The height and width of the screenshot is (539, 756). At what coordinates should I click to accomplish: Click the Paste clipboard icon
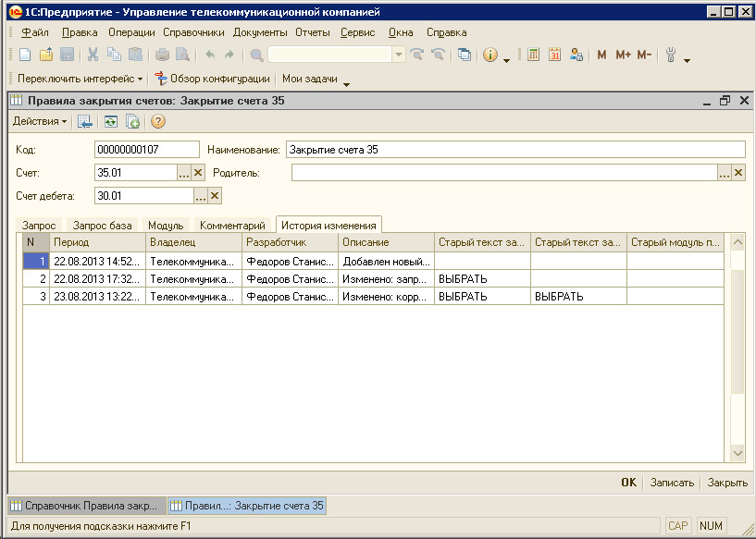[x=135, y=55]
